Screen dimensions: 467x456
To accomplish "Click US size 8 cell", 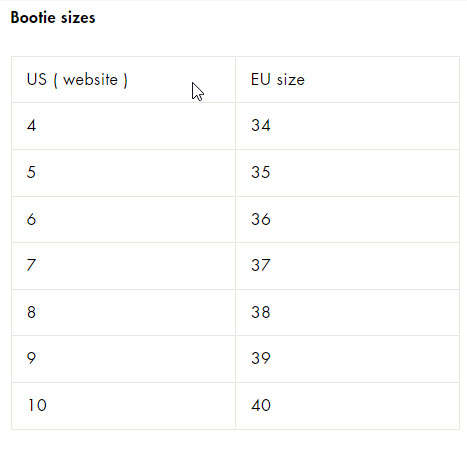I will 124,312.
